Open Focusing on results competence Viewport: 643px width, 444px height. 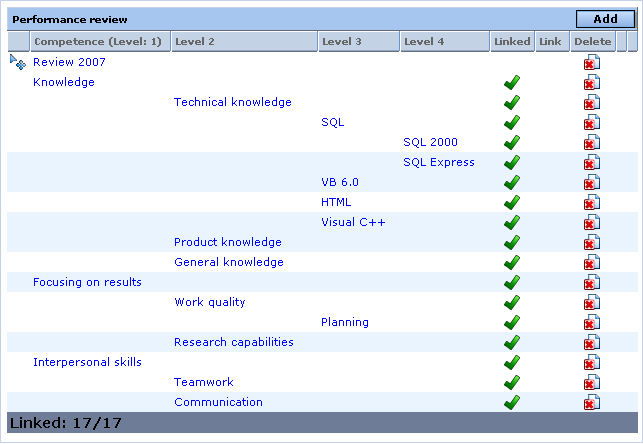pyautogui.click(x=87, y=282)
